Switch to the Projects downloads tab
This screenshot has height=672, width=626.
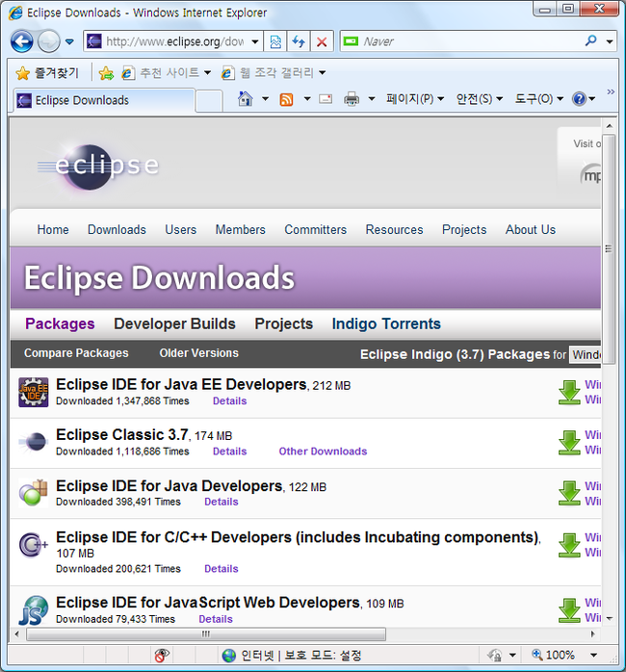[x=283, y=324]
